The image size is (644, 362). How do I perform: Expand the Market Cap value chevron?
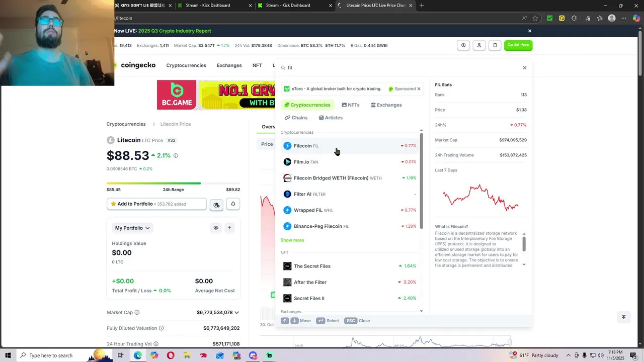point(237,313)
